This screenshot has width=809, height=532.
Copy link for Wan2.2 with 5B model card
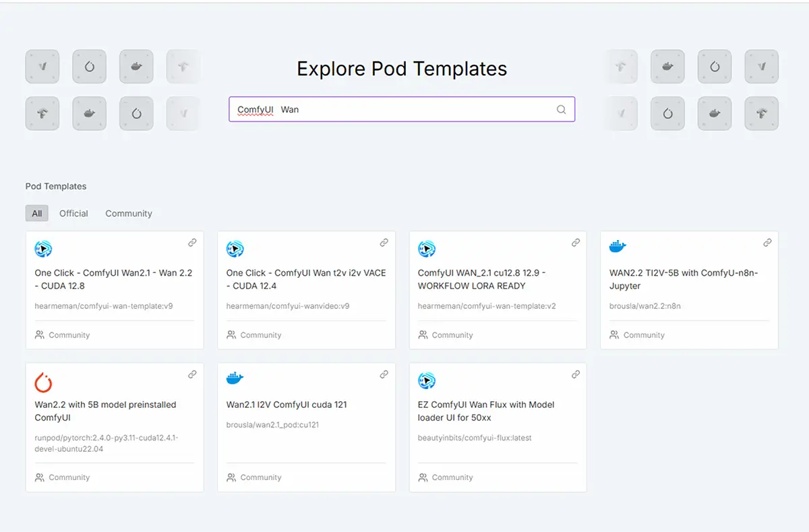pos(193,374)
